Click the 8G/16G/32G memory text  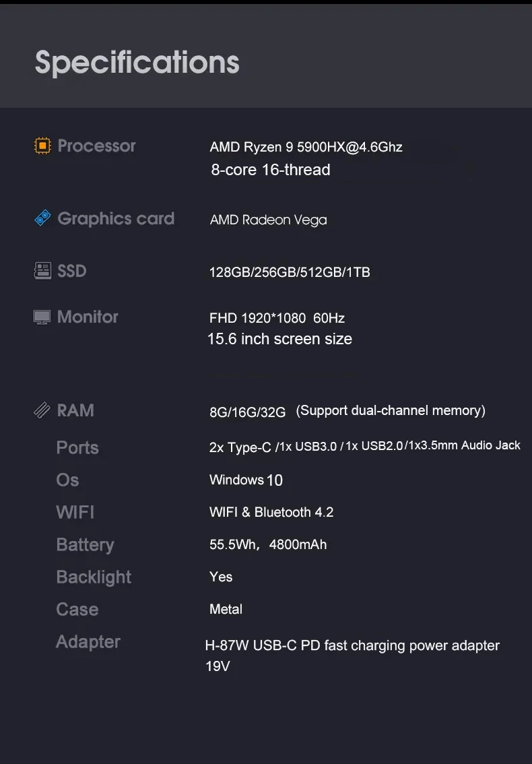point(247,412)
